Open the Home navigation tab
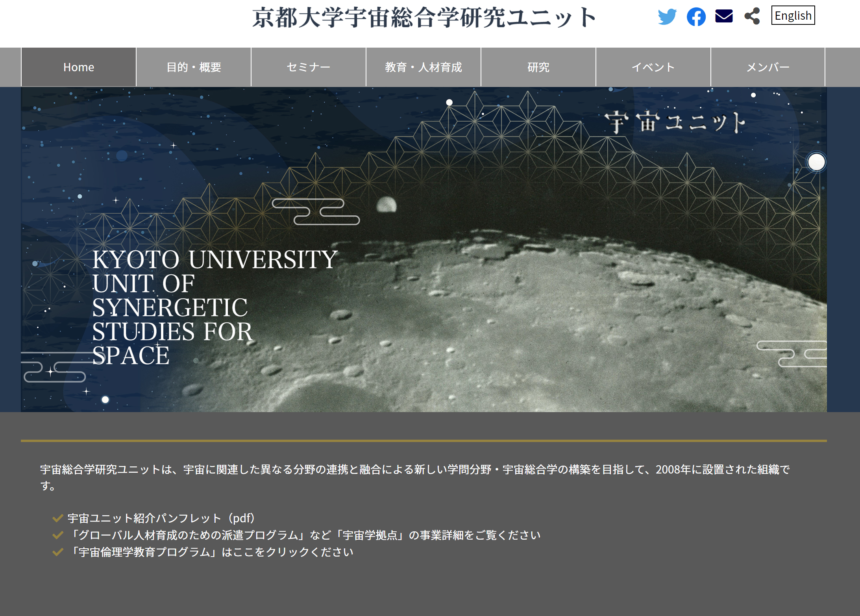 79,67
